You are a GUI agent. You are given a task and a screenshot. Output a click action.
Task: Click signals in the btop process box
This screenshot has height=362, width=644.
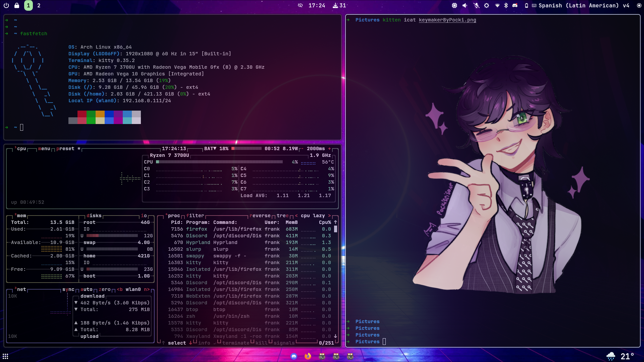pyautogui.click(x=284, y=343)
